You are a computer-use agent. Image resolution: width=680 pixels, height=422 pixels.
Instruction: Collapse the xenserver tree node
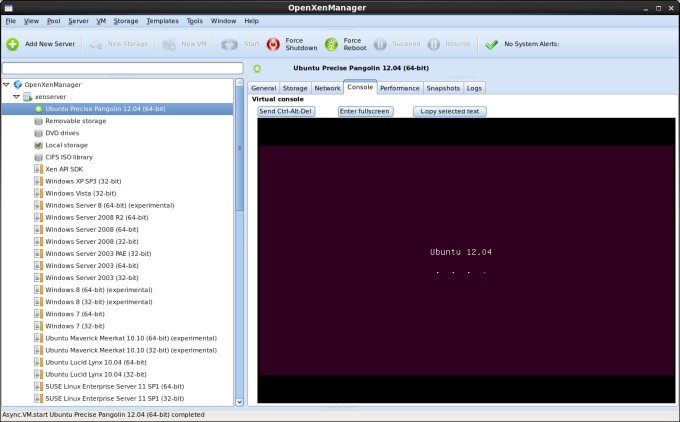click(x=16, y=97)
